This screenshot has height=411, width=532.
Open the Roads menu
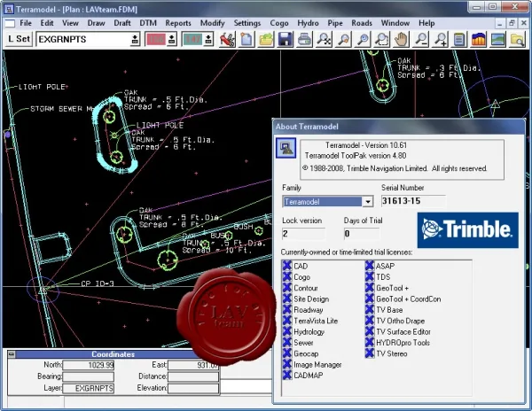(362, 23)
